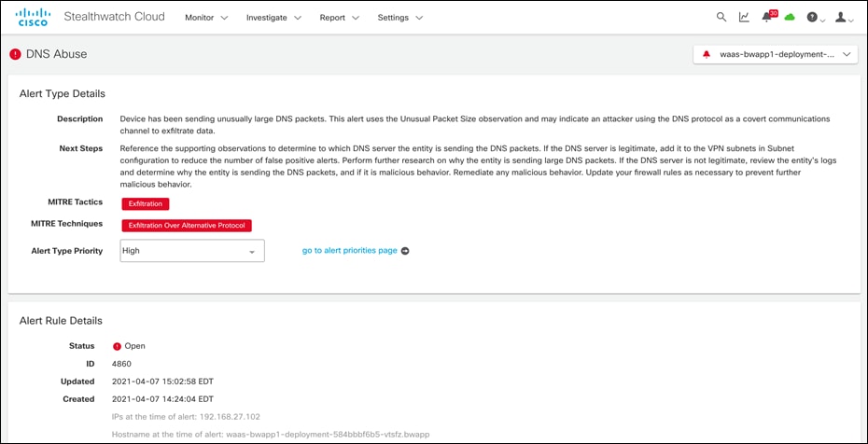
Task: Click the Exfiltration MITRE tactic tag
Action: pyautogui.click(x=145, y=203)
